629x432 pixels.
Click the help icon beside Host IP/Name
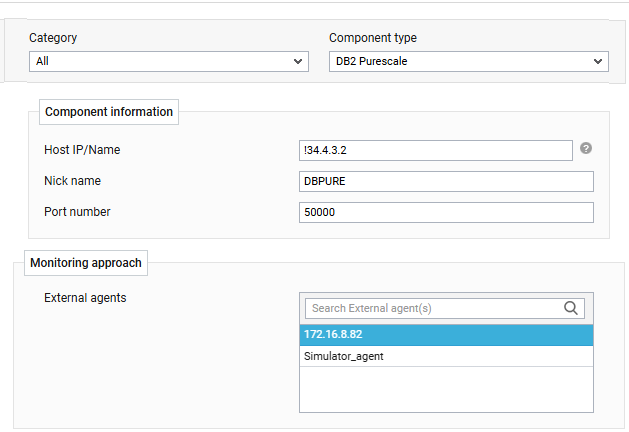[x=586, y=148]
